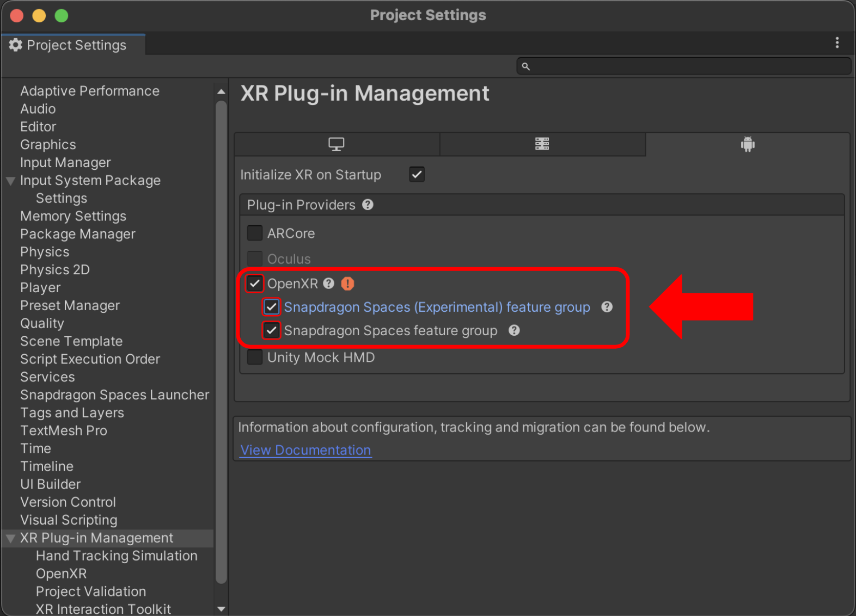Click the sidebar scroll up arrow

point(221,91)
